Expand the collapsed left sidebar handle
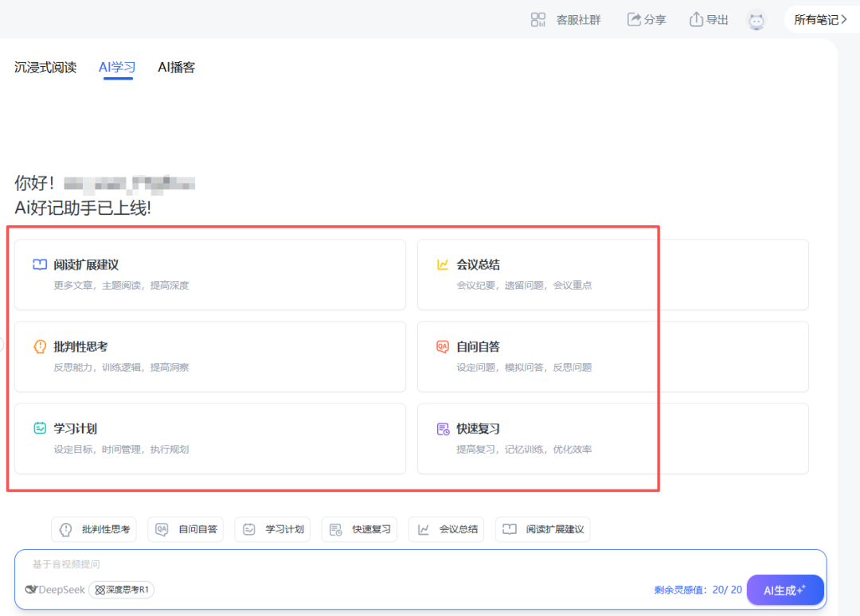The width and height of the screenshot is (860, 616). point(2,345)
